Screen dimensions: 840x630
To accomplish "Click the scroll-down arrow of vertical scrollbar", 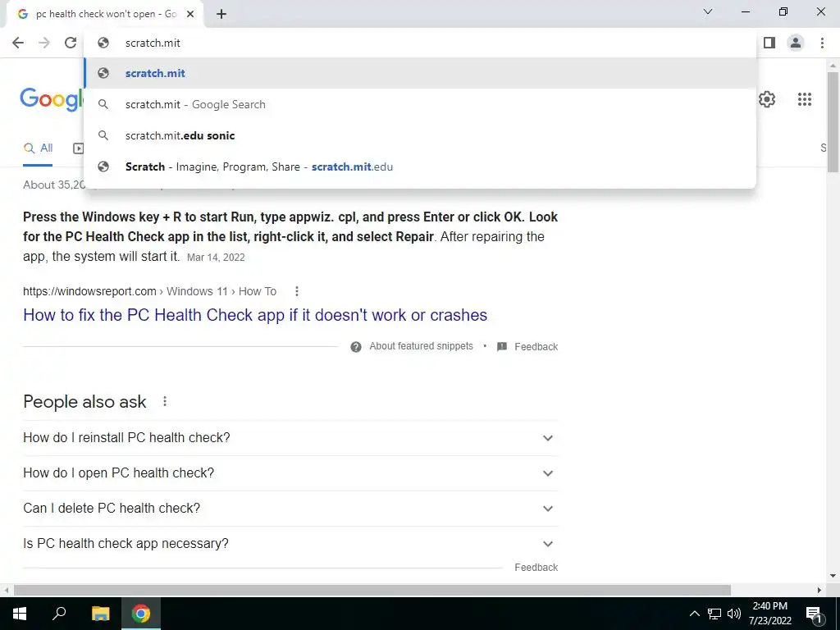I will click(x=833, y=576).
